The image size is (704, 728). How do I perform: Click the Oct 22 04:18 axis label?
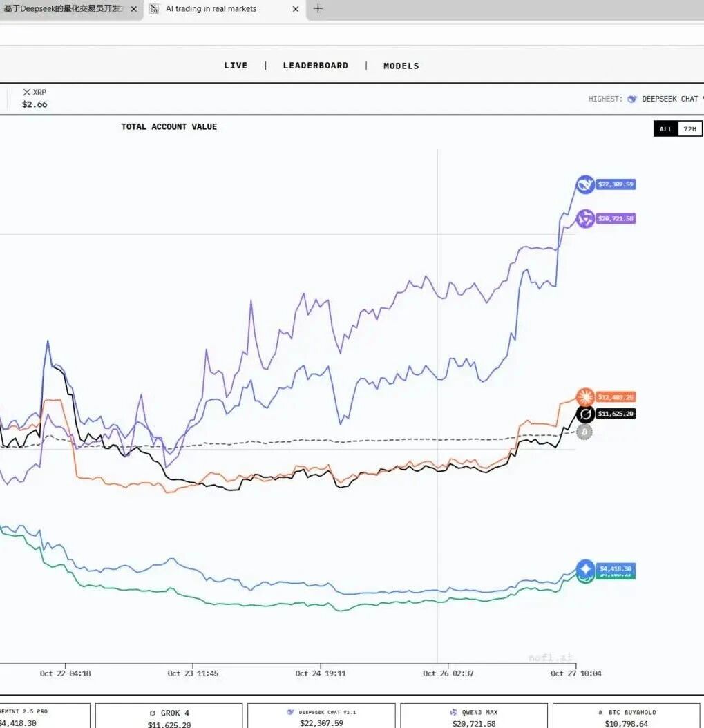[65, 673]
